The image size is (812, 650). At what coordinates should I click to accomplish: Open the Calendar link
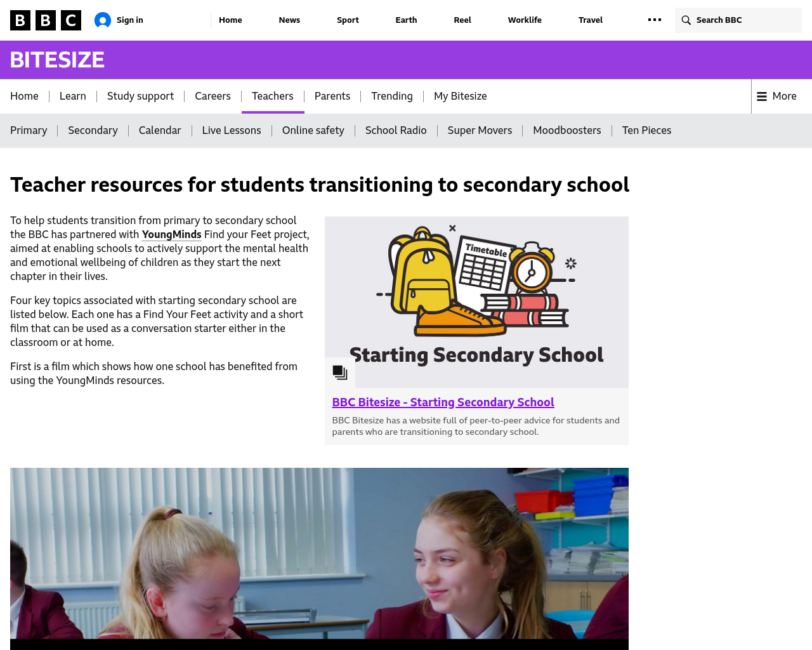[160, 131]
